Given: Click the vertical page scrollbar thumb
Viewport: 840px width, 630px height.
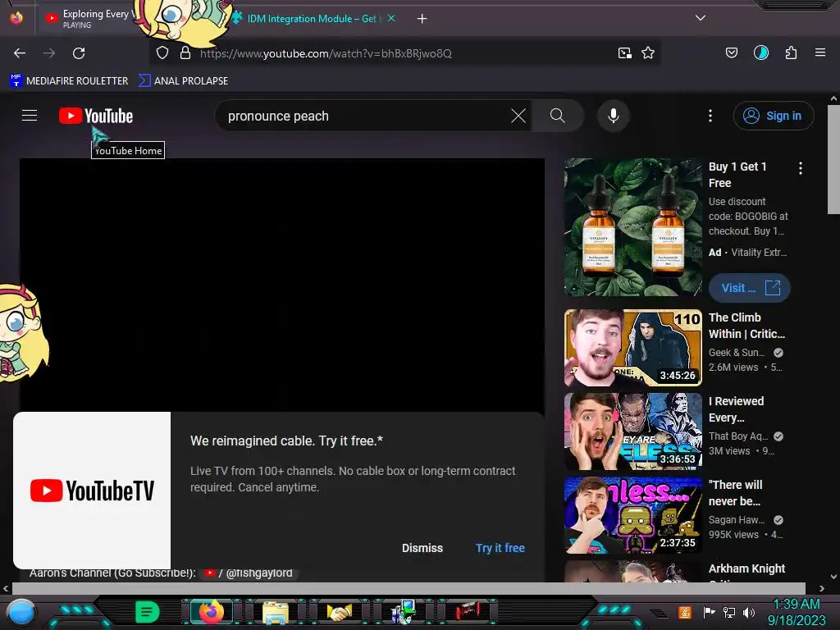Looking at the screenshot, I should (833, 160).
